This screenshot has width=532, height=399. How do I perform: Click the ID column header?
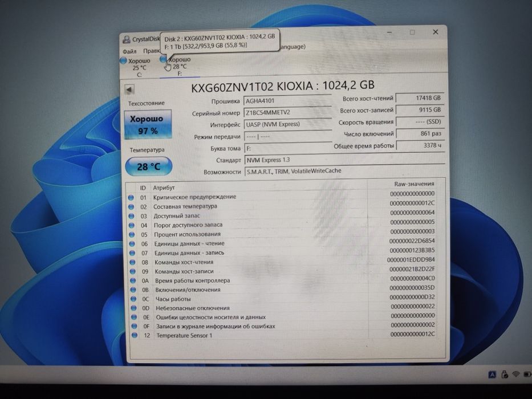[x=143, y=188]
